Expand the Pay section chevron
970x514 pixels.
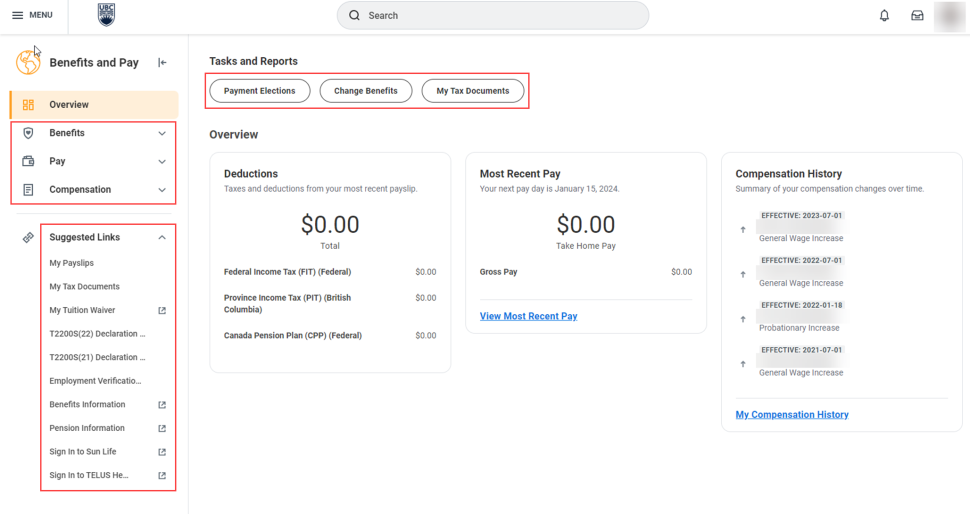coord(162,161)
